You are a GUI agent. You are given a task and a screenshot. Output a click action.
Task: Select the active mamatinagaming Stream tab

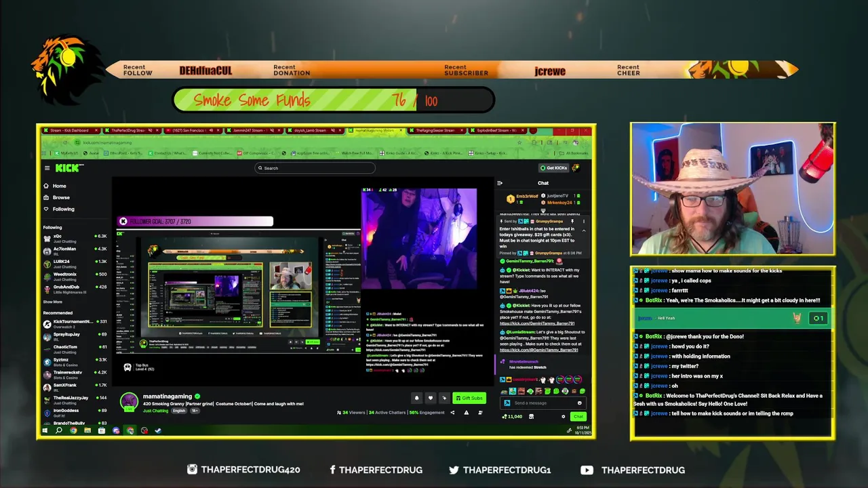click(376, 130)
